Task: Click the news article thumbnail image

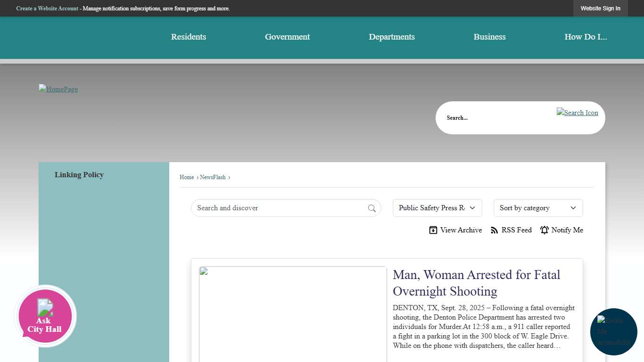Action: pos(293,313)
